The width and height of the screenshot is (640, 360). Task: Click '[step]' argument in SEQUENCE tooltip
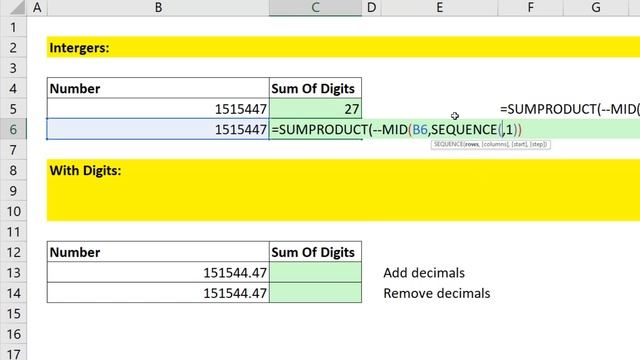click(538, 144)
